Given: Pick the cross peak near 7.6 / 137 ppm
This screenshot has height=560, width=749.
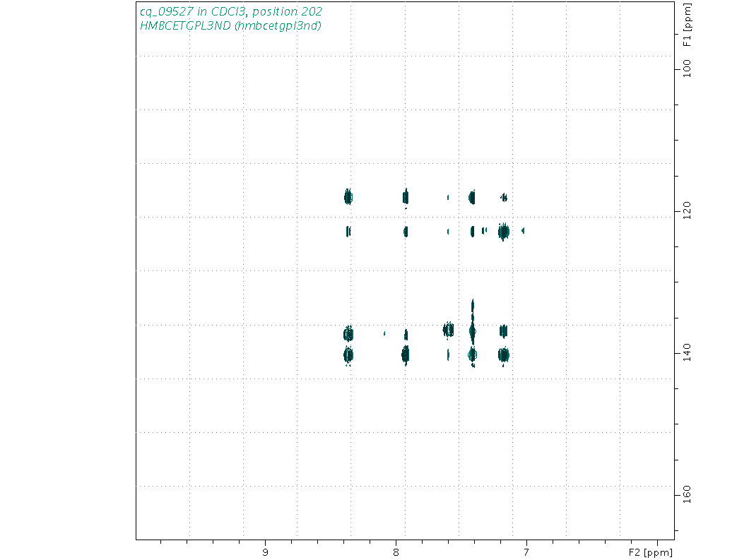Looking at the screenshot, I should click(x=448, y=329).
